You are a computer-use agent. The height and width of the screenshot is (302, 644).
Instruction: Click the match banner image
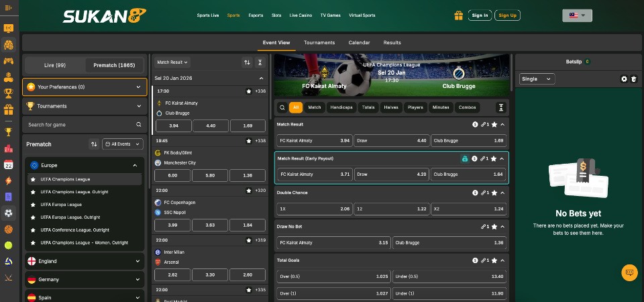pyautogui.click(x=391, y=74)
